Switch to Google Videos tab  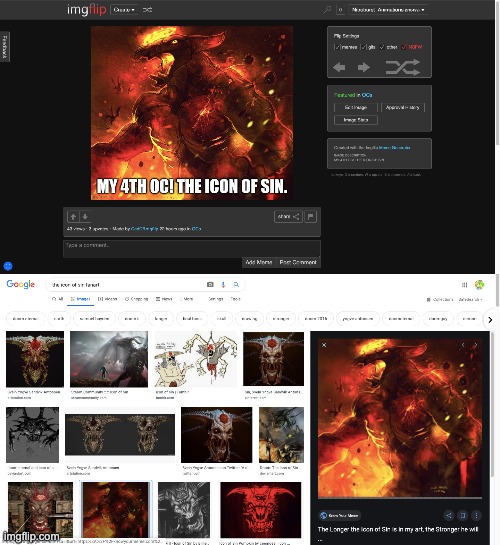107,299
